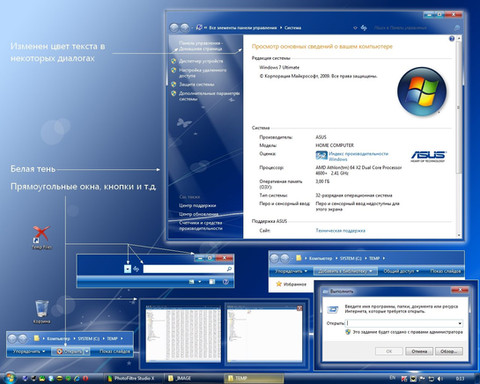
Task: Close the right taskbar preview thumbnail
Action: pyautogui.click(x=299, y=308)
